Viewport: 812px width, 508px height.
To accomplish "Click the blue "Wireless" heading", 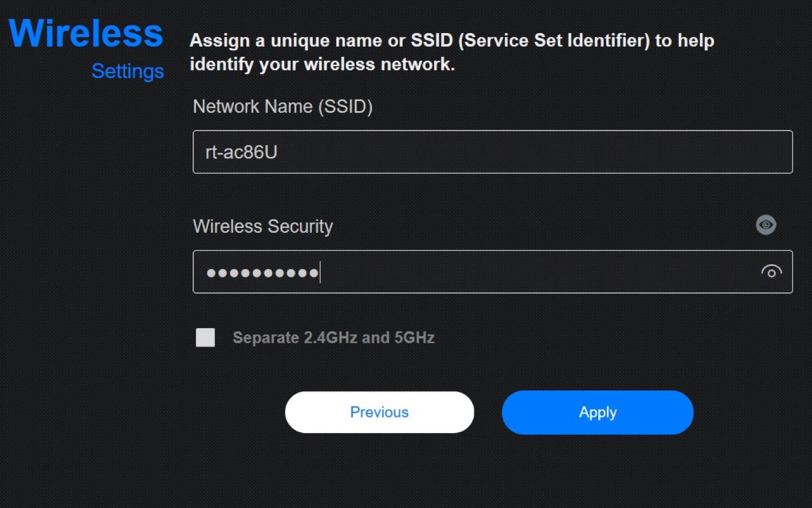I will 86,34.
